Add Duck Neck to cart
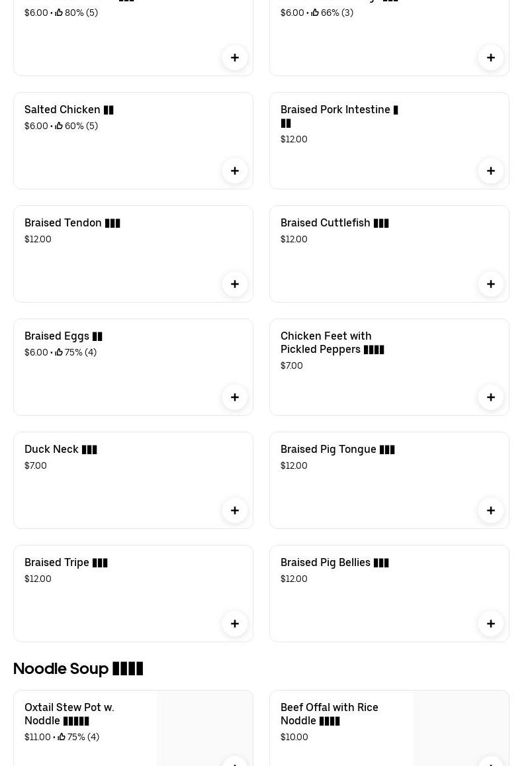532x766 pixels. [x=235, y=510]
